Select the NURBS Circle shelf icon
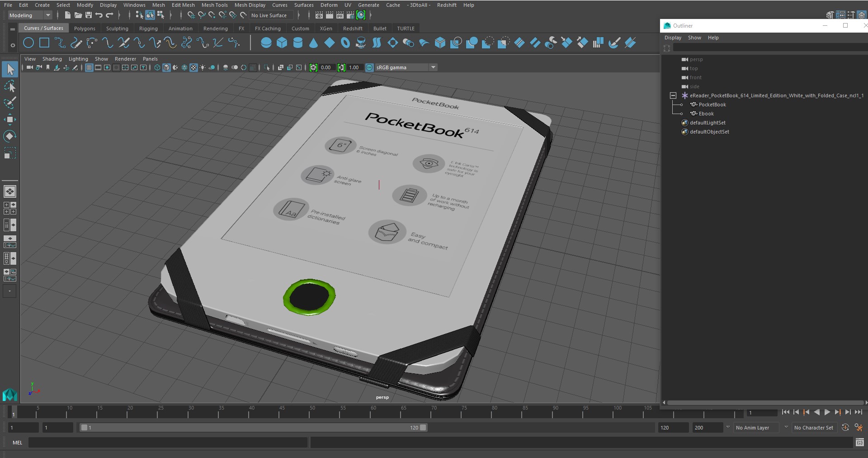This screenshot has height=458, width=868. click(x=28, y=43)
